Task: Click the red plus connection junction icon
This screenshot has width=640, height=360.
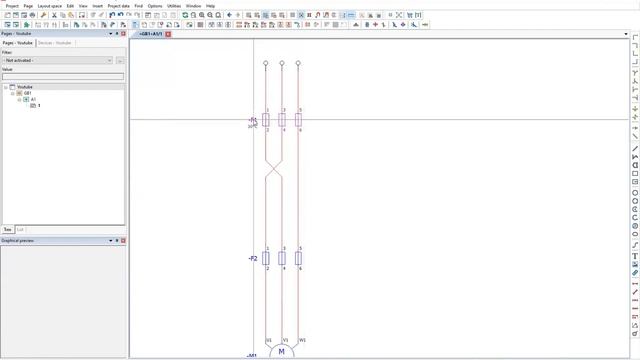Action: tap(376, 25)
